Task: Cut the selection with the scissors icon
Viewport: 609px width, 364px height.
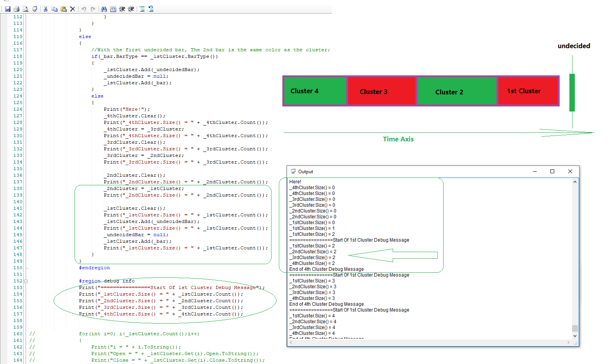Action: 45,9
